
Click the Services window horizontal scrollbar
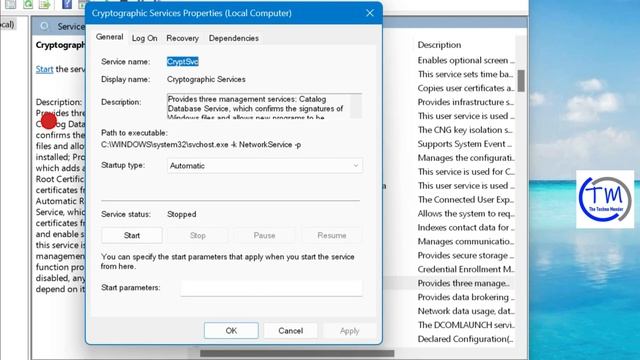click(297, 353)
